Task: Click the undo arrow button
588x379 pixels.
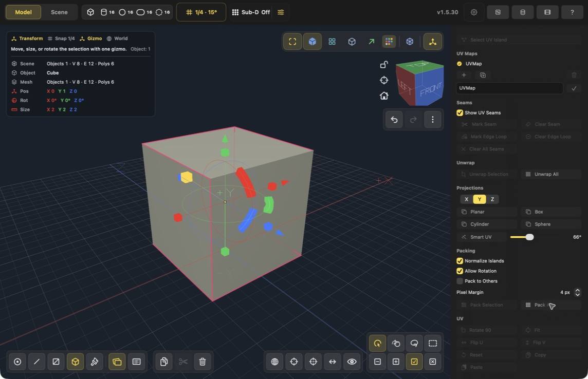Action: click(394, 120)
